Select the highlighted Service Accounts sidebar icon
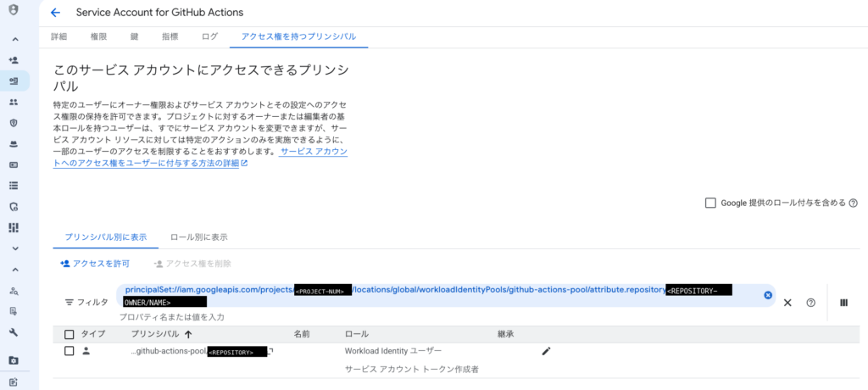Screen dimensions: 868x390 [14, 81]
